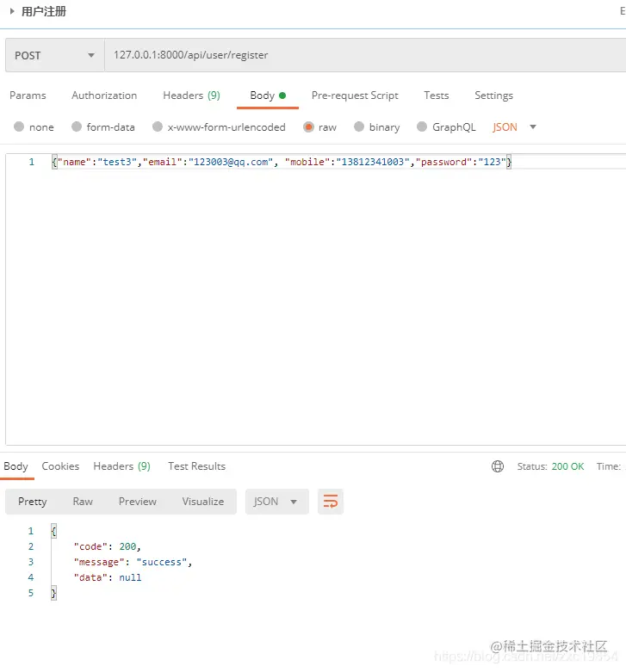Select the GraphQL body radio option
This screenshot has height=672, width=626.
click(x=422, y=126)
